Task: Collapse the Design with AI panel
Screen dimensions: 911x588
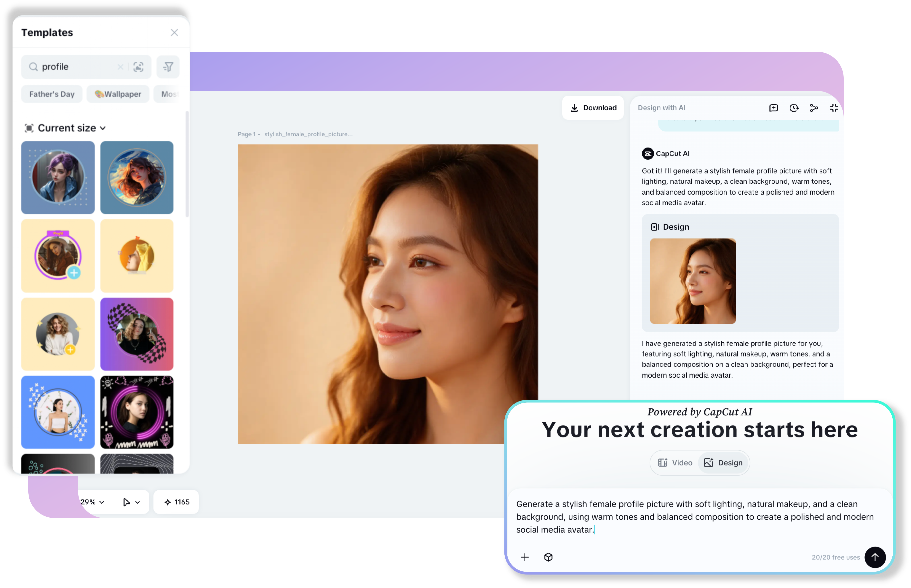Action: pos(834,108)
